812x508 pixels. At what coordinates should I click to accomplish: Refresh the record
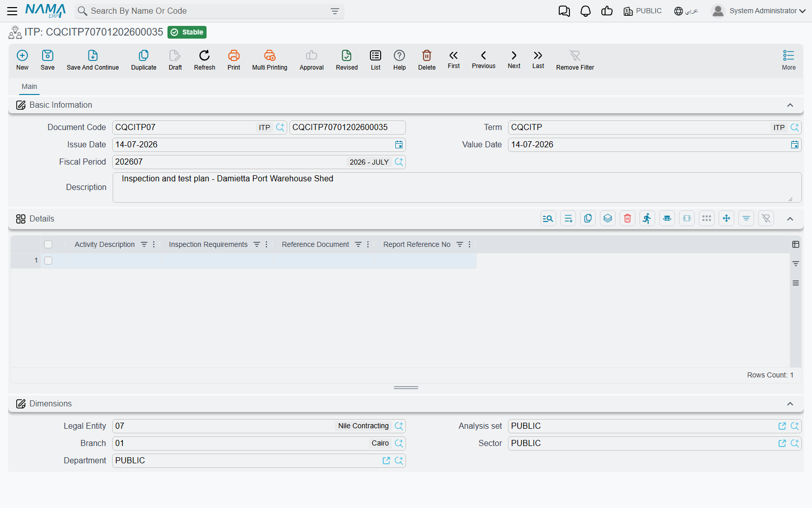point(205,60)
